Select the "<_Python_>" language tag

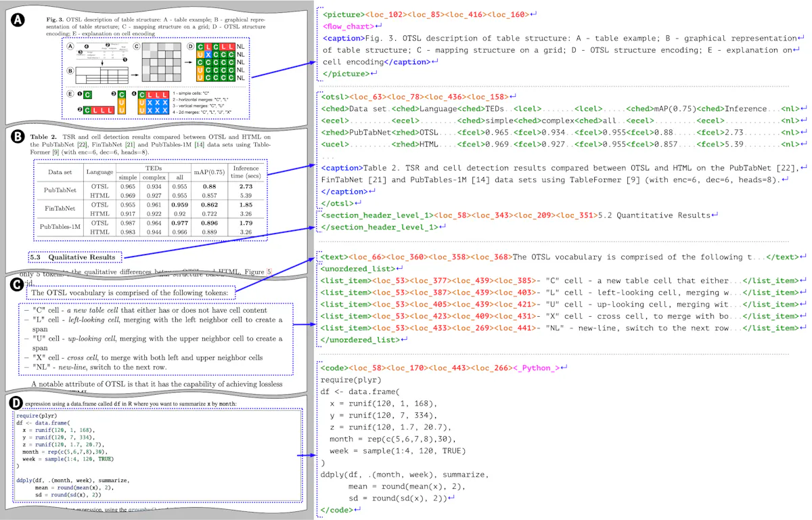tap(537, 368)
